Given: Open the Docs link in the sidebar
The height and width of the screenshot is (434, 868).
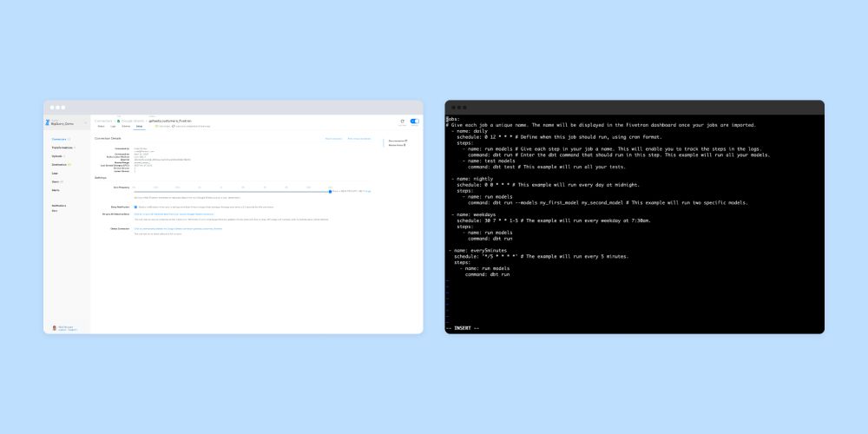Looking at the screenshot, I should [x=54, y=210].
